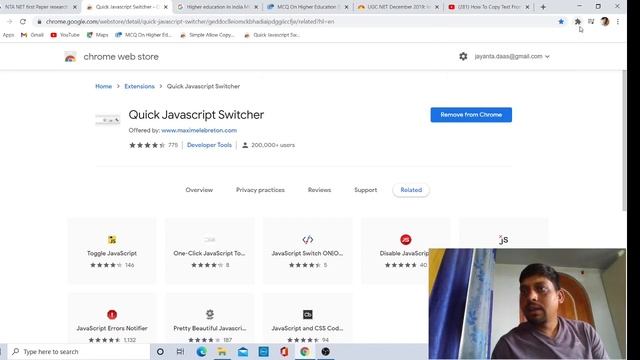
Task: Click the chrome web store rainbow logo
Action: pyautogui.click(x=70, y=57)
